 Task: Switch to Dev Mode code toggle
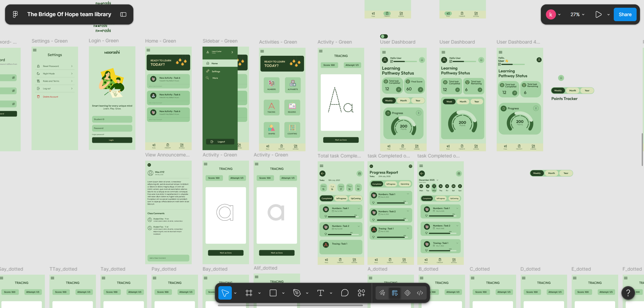click(420, 293)
